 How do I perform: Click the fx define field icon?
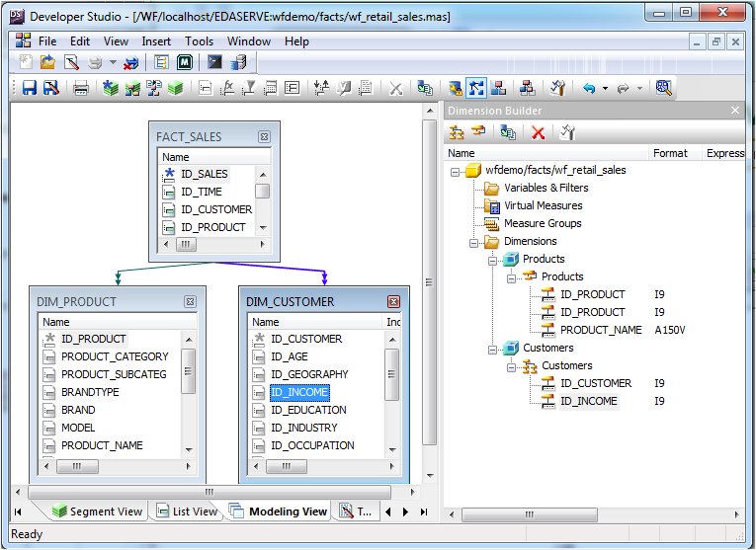(227, 88)
